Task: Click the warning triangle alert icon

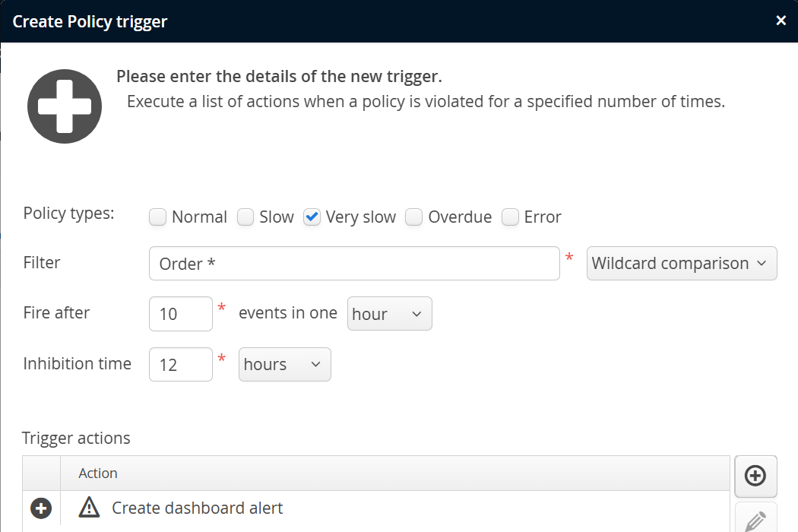Action: [90, 508]
